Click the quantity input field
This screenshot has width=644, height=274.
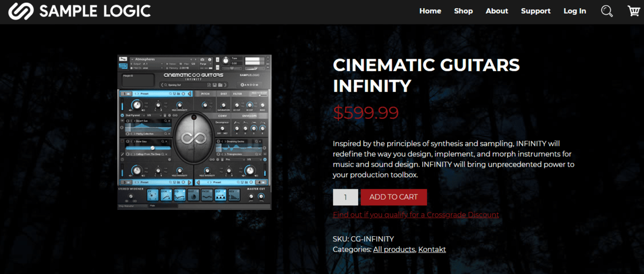point(346,197)
